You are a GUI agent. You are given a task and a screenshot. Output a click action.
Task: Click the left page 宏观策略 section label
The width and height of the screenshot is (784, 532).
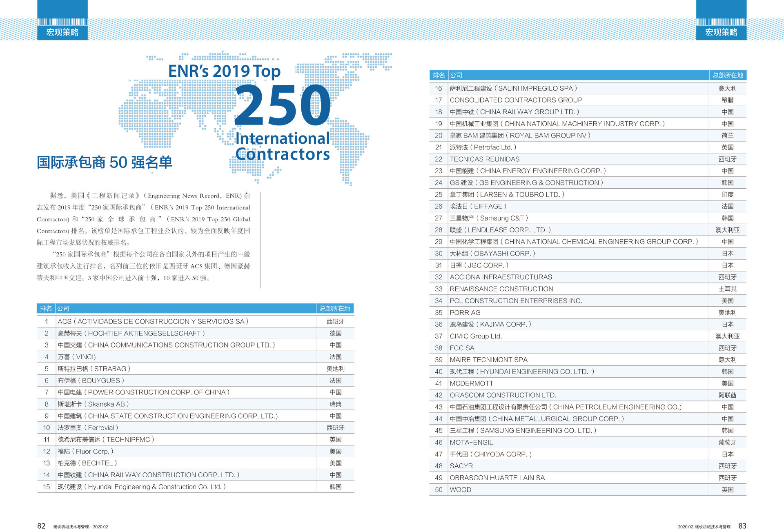[x=62, y=32]
